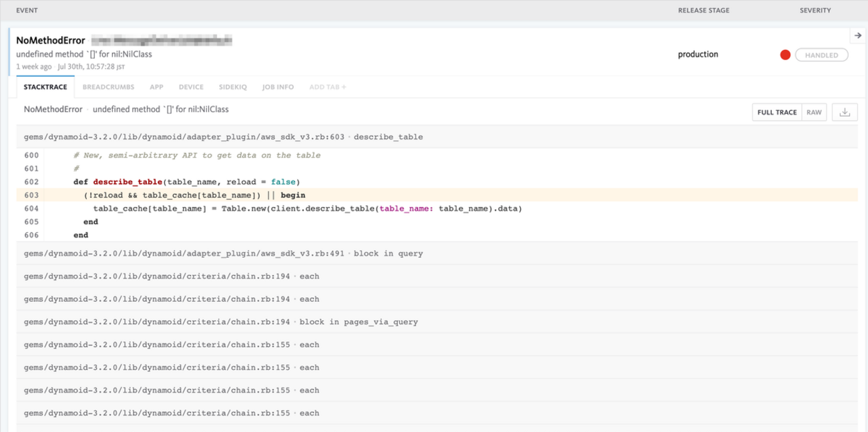Click the production release stage value
Image resolution: width=868 pixels, height=432 pixels.
[698, 54]
